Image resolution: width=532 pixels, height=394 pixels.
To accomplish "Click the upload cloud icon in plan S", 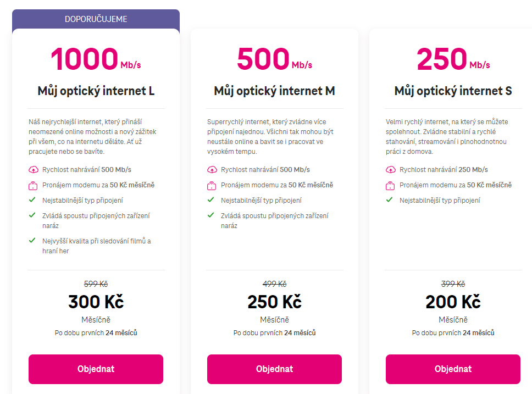I will 391,170.
